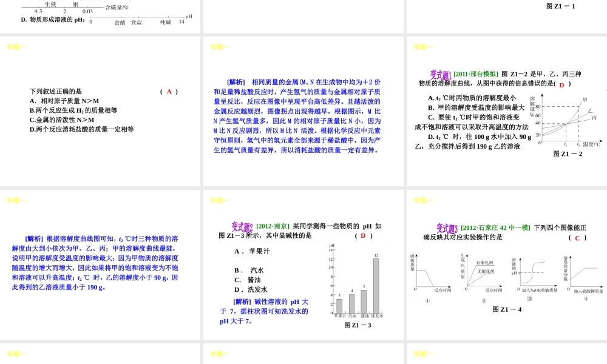Click the green "[2012·南京]" source label
607x364 pixels.
click(273, 226)
